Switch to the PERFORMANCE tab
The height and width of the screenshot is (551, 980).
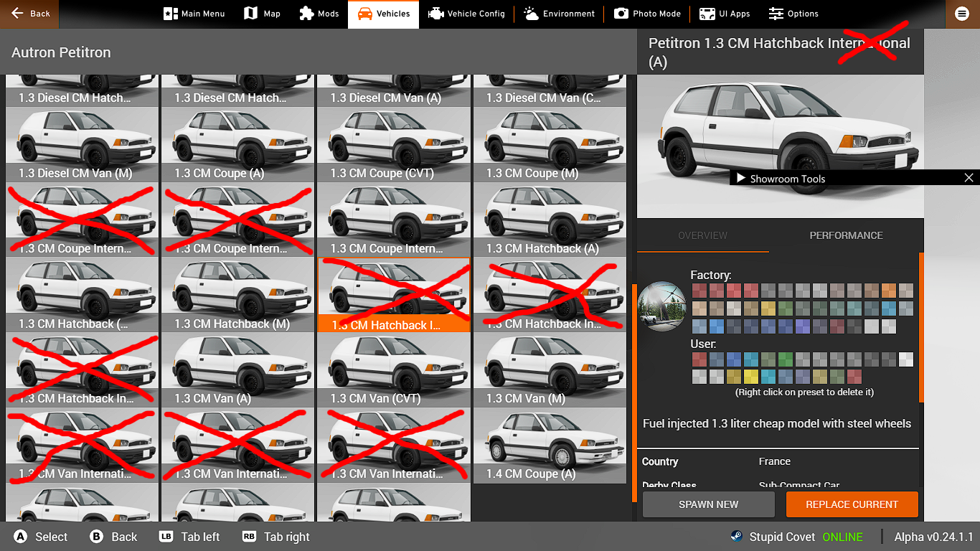pos(846,235)
